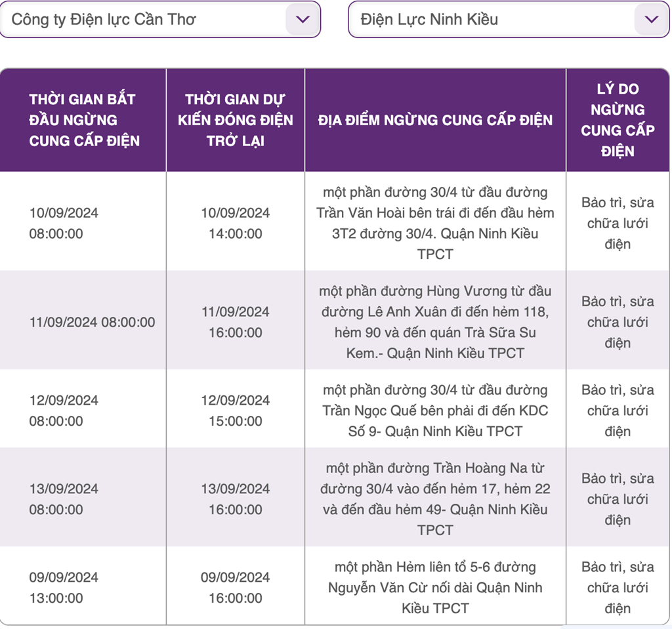
Task: Click the 09/09/2024 13:00:00 start time
Action: [x=64, y=588]
